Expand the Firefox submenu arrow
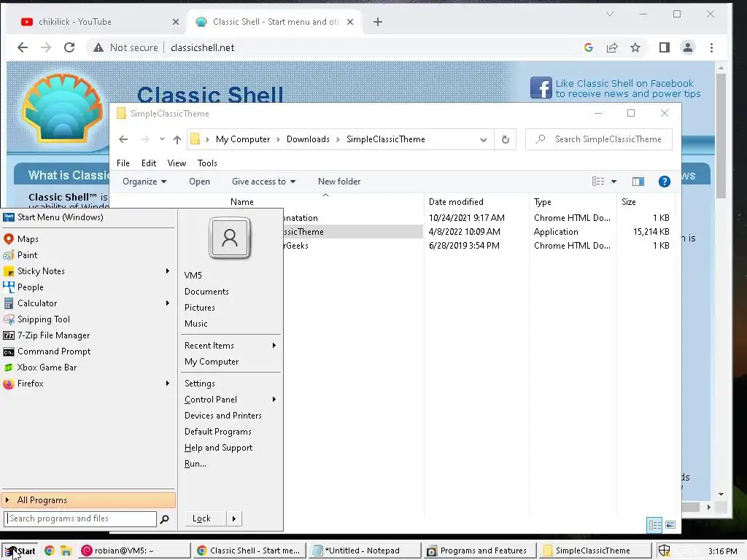 (x=168, y=384)
